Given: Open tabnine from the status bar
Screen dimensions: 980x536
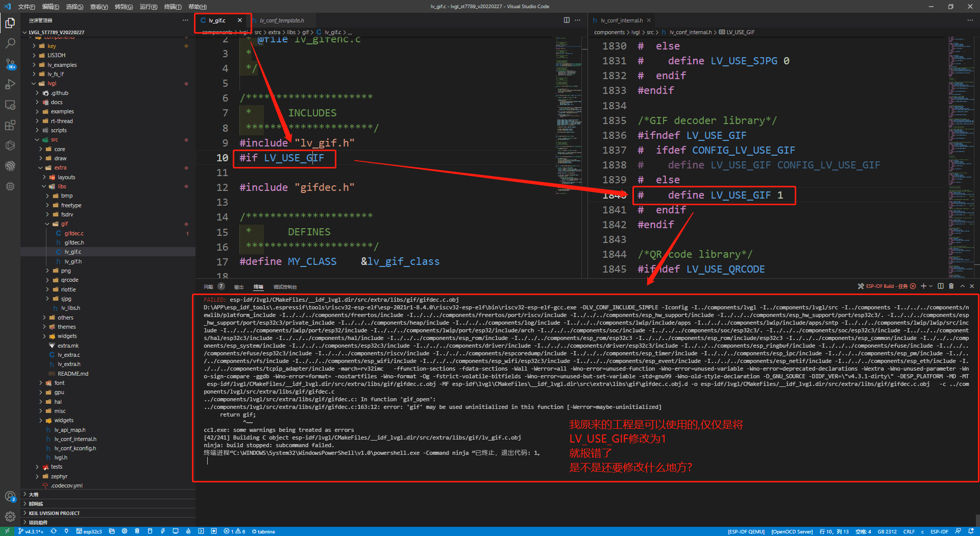Looking at the screenshot, I should [x=263, y=531].
